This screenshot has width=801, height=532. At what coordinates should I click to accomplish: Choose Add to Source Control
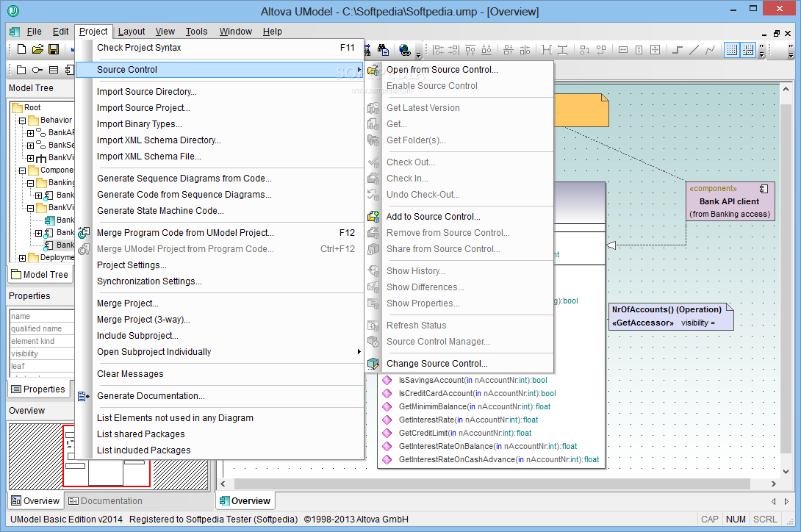pyautogui.click(x=433, y=217)
